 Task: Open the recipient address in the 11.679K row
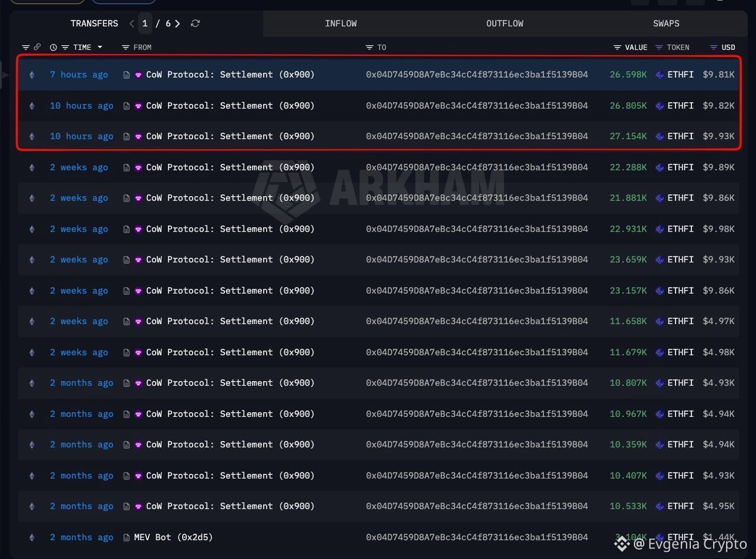click(477, 352)
